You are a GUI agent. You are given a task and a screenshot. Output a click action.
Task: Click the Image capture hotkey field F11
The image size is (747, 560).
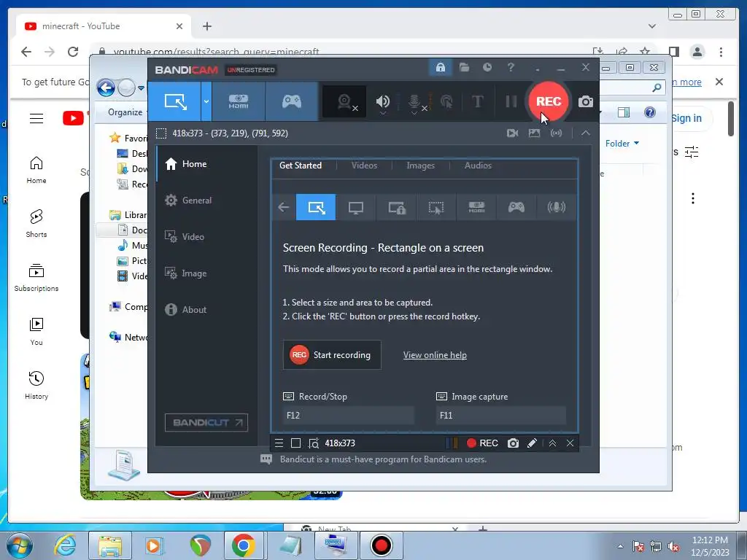pos(501,415)
